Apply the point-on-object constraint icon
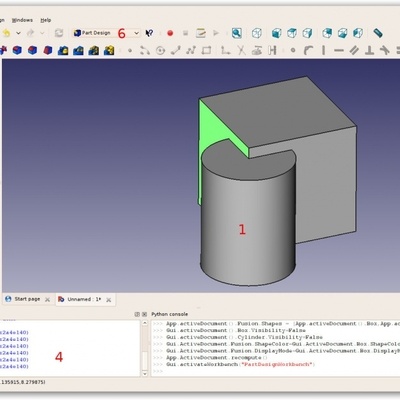 (x=308, y=50)
